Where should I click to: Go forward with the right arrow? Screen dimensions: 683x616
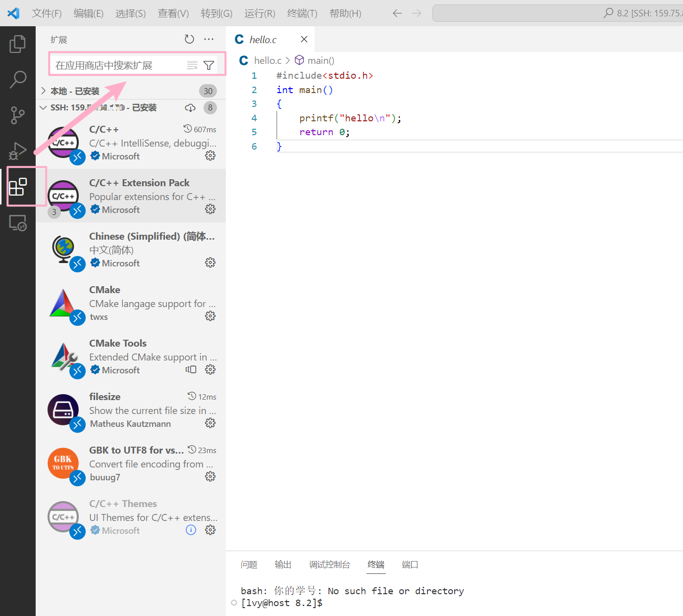click(x=417, y=13)
